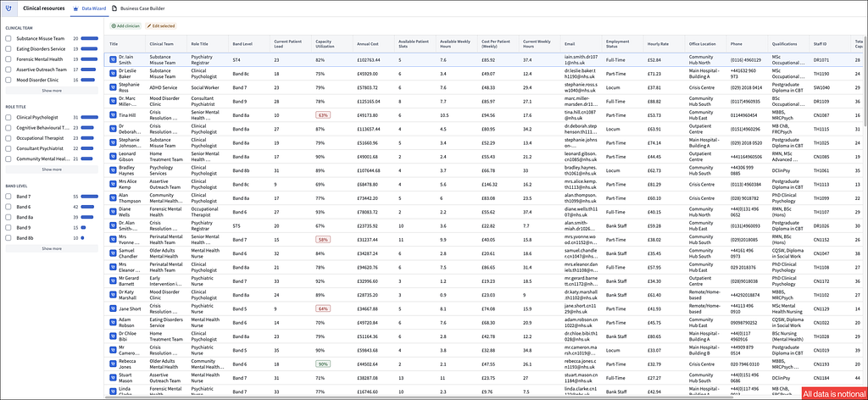The width and height of the screenshot is (868, 400).
Task: Check the Substance Misuse Team filter
Action: [x=8, y=39]
